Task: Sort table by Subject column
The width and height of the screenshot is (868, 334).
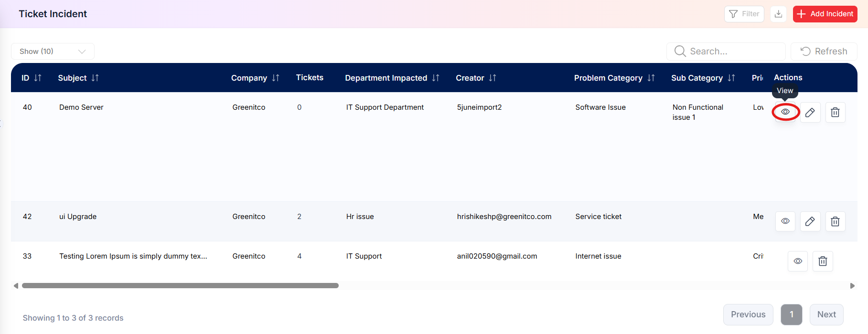Action: [x=95, y=78]
